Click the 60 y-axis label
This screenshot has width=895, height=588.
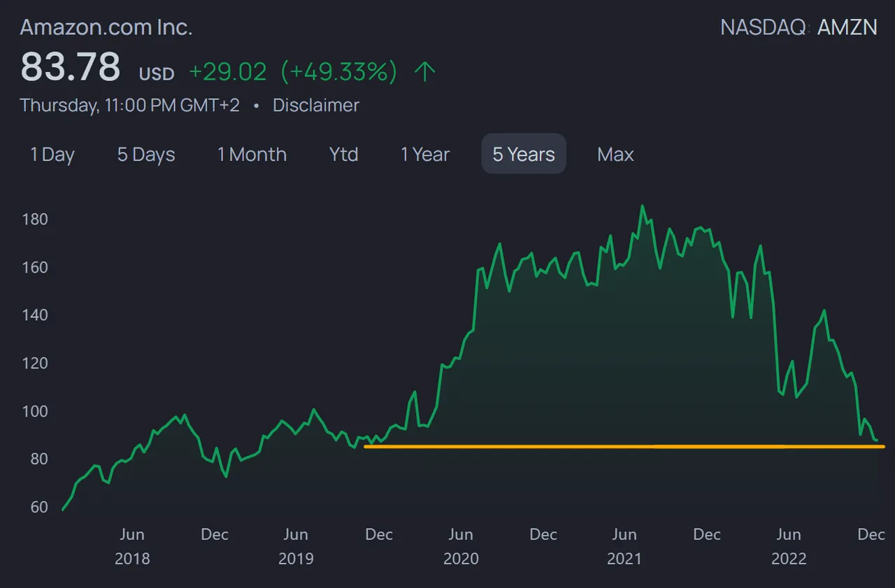pyautogui.click(x=38, y=507)
